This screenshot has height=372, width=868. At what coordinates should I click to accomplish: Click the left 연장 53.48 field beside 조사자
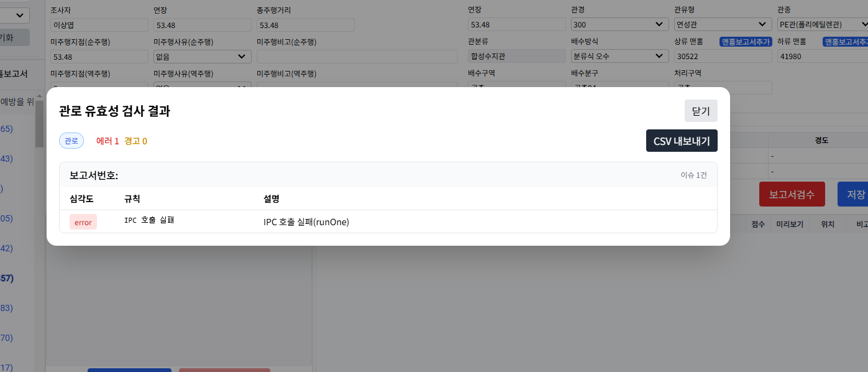pos(202,25)
